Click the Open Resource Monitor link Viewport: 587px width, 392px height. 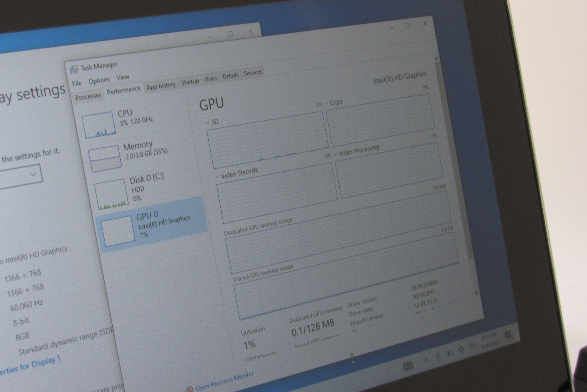(x=224, y=382)
